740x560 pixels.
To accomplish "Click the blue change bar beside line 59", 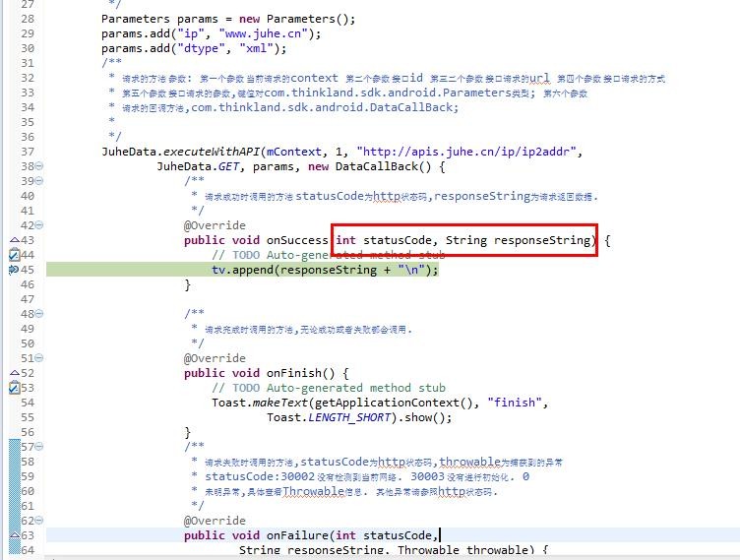I will (x=15, y=476).
